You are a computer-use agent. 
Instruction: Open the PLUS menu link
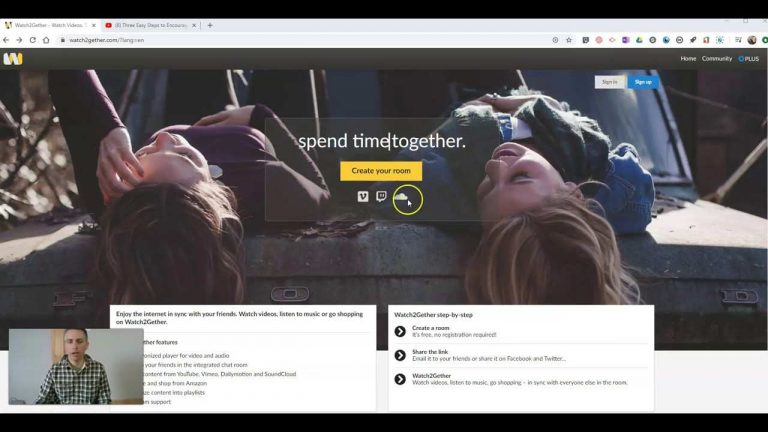tap(748, 59)
